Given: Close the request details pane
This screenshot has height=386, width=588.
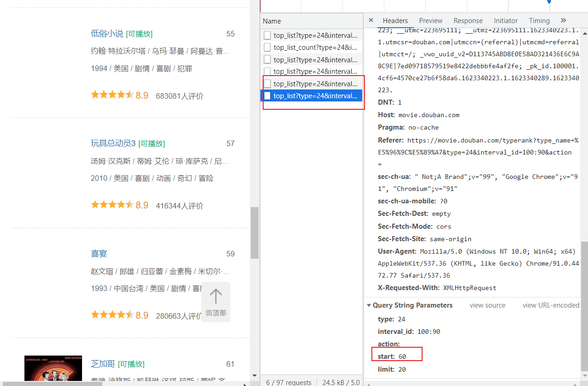Looking at the screenshot, I should click(371, 20).
